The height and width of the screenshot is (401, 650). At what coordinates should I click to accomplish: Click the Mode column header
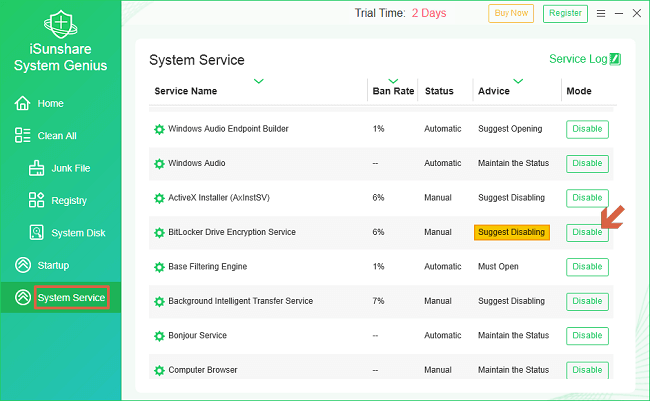click(x=579, y=91)
